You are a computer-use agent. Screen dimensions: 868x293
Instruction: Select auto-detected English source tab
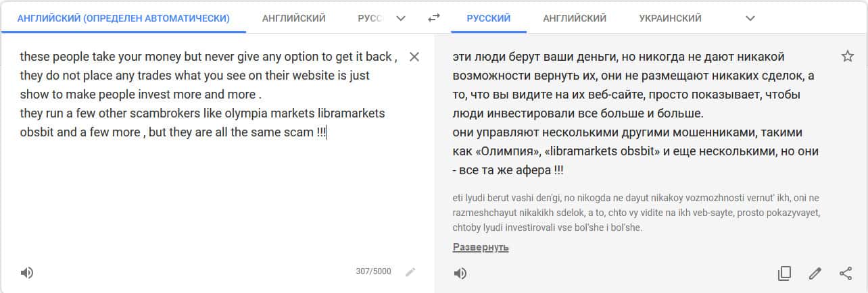point(123,18)
